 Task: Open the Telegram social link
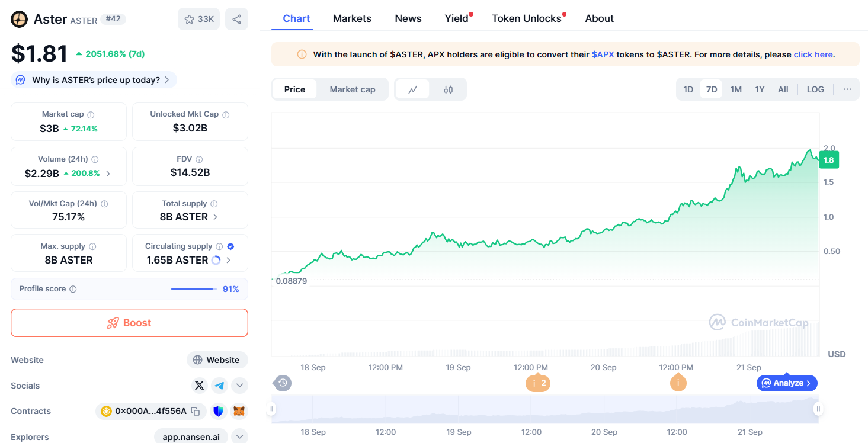(x=220, y=386)
